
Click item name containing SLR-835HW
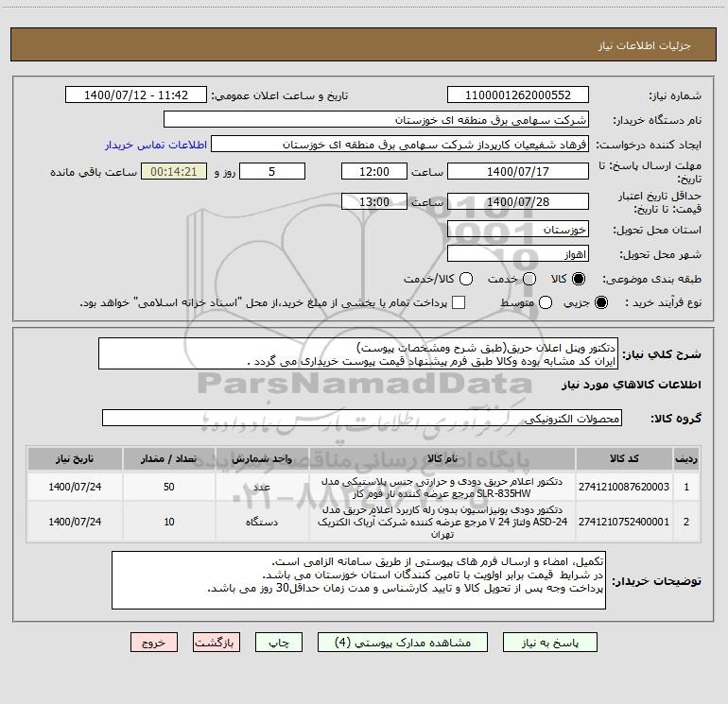442,488
